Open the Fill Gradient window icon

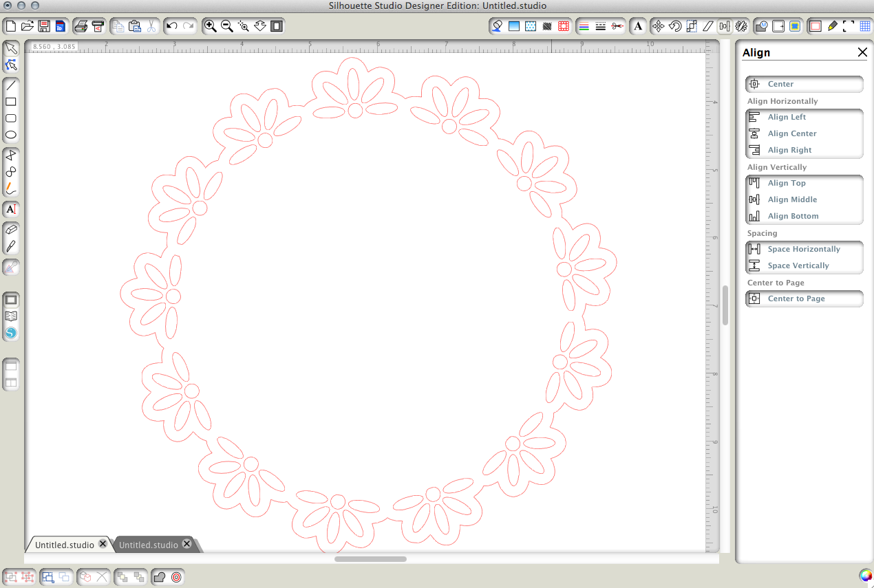click(514, 26)
